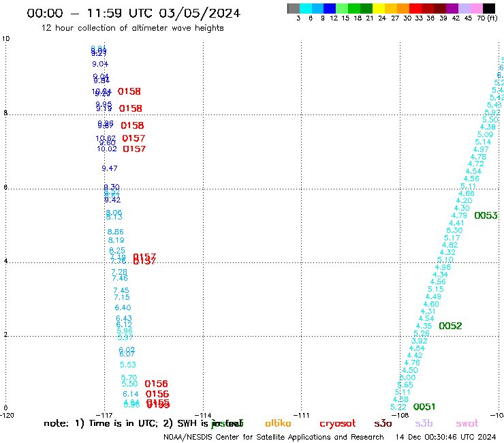Select the purple swatch in the legend
Image resolution: width=504 pixels, height=443 pixels.
tap(452, 8)
